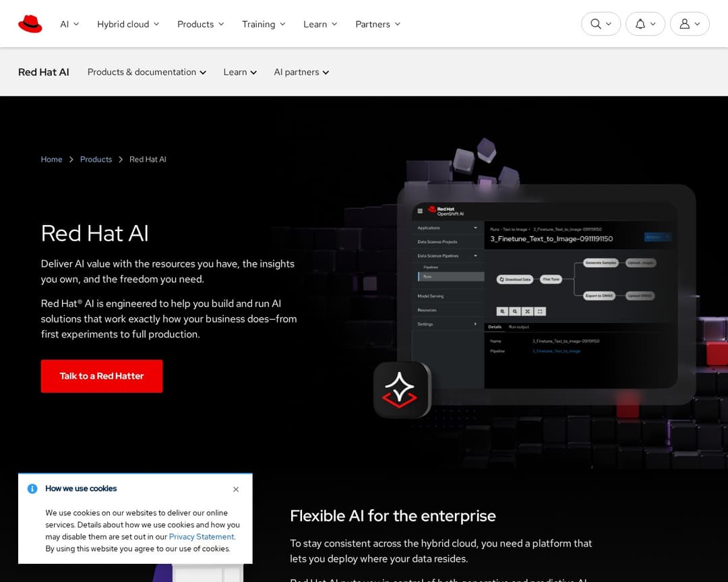Image resolution: width=728 pixels, height=582 pixels.
Task: Expand the top navigation Learn menu
Action: pyautogui.click(x=320, y=24)
